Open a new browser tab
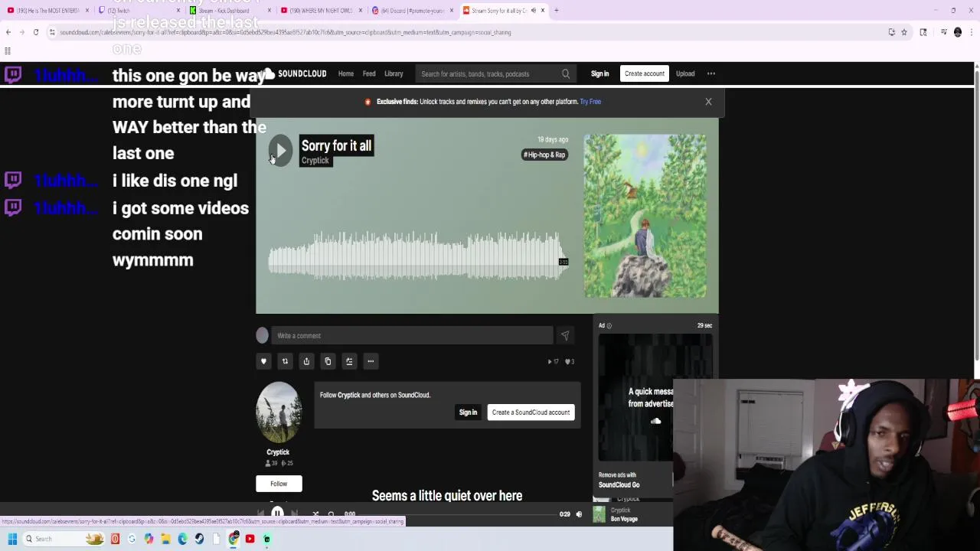 point(557,11)
